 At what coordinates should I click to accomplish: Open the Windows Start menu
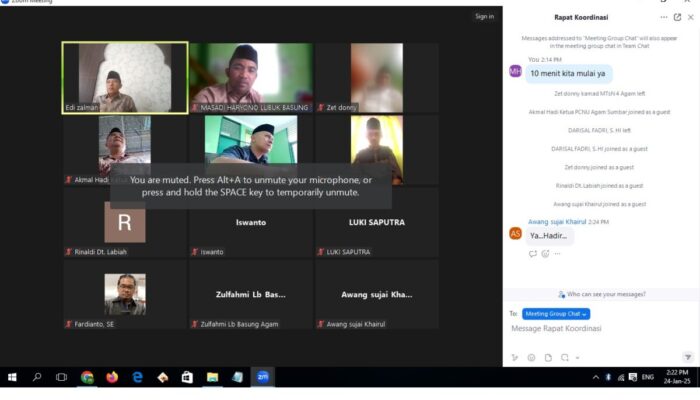click(12, 377)
